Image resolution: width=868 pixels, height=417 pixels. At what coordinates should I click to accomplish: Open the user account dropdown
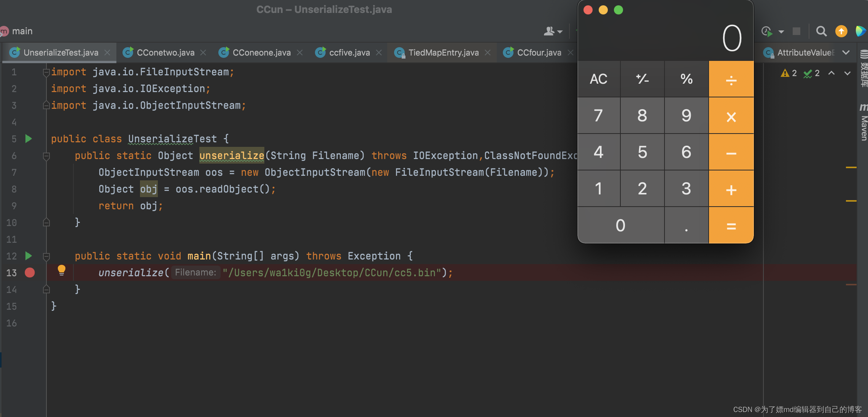tap(553, 31)
